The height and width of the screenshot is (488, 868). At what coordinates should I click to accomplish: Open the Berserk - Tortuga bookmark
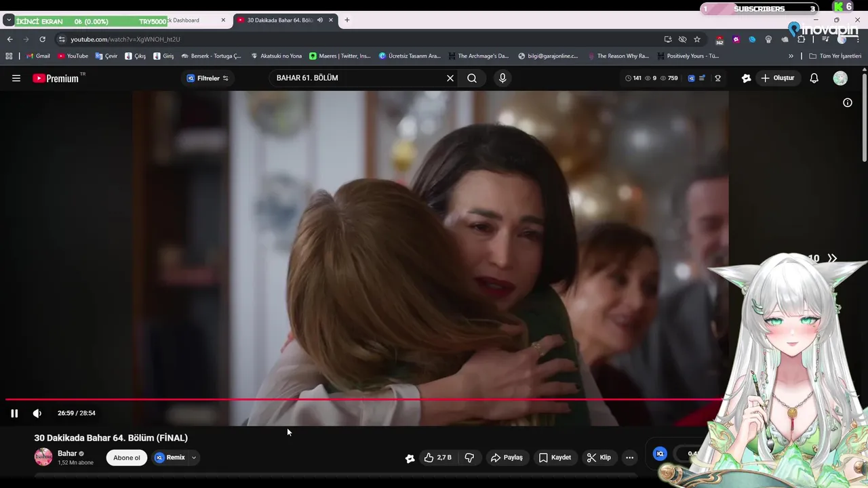pos(211,56)
